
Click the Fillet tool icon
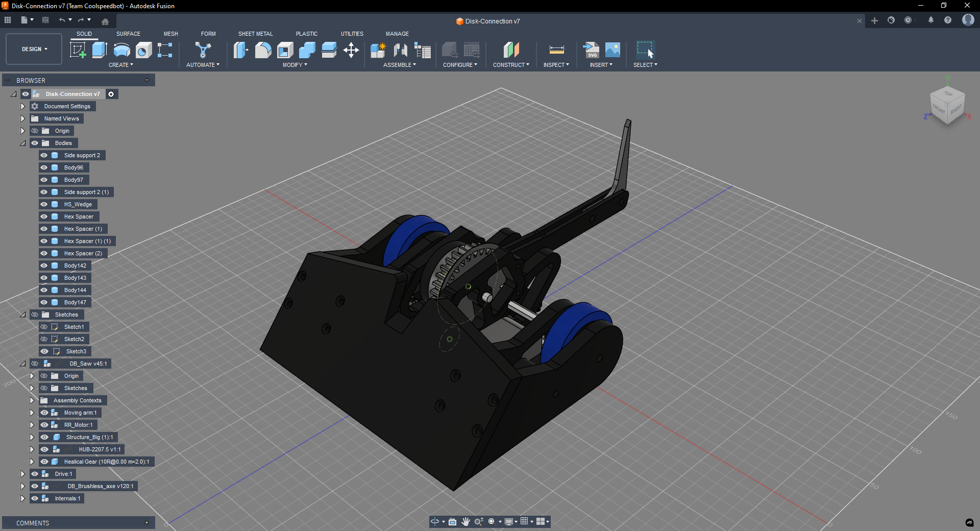click(263, 50)
